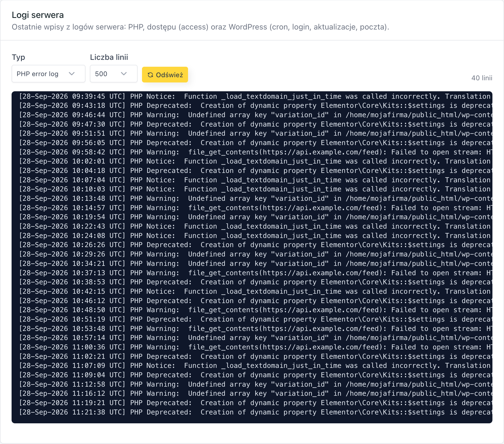Open the Typ log type dropdown
Image resolution: width=504 pixels, height=444 pixels.
[49, 74]
